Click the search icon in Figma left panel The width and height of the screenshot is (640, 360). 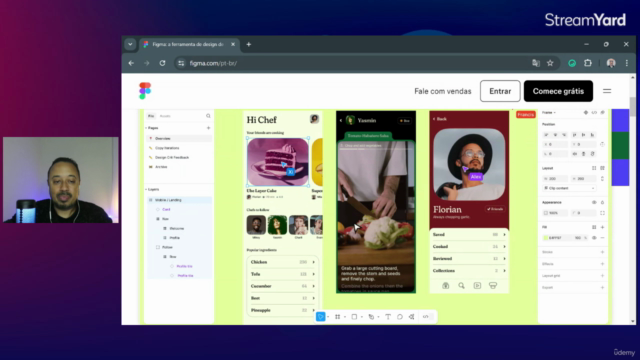coord(208,116)
